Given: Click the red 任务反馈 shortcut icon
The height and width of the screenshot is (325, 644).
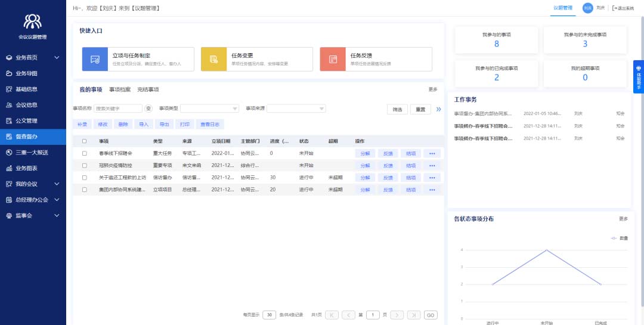Looking at the screenshot, I should coord(333,59).
